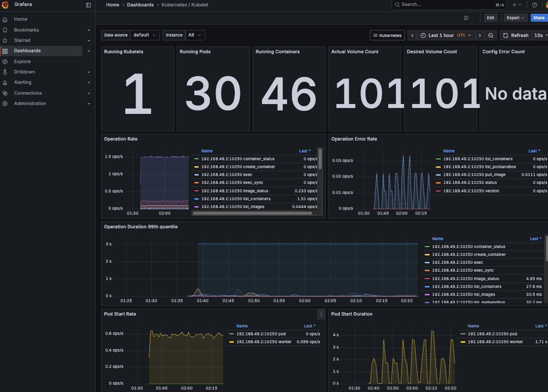Expand the Drilldown sidebar section
This screenshot has width=548, height=392.
coord(89,72)
